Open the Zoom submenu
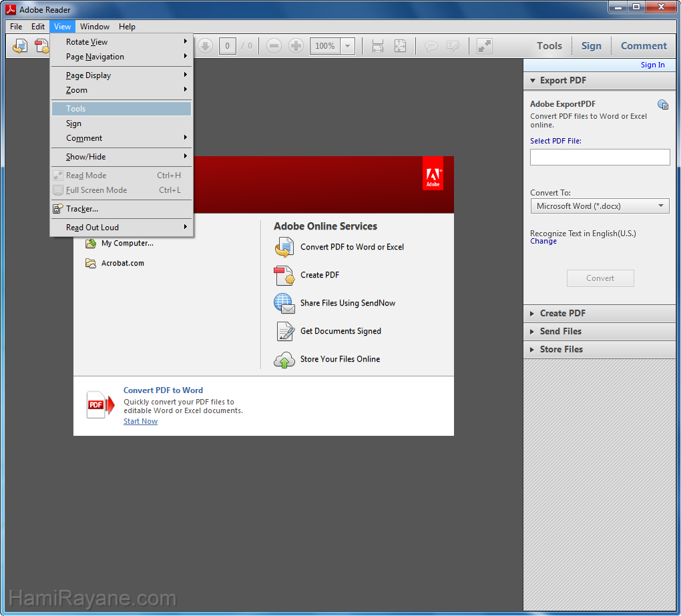Viewport: 681px width, 616px height. (x=122, y=90)
